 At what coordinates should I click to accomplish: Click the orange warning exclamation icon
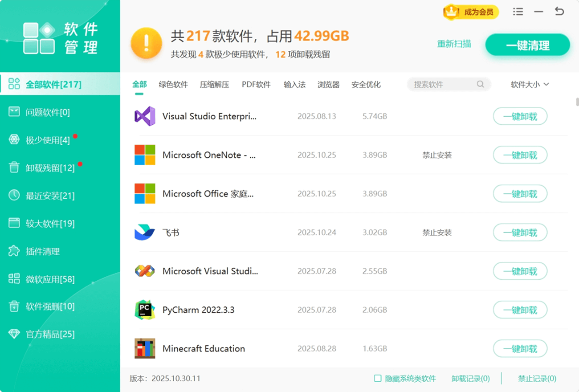[146, 44]
